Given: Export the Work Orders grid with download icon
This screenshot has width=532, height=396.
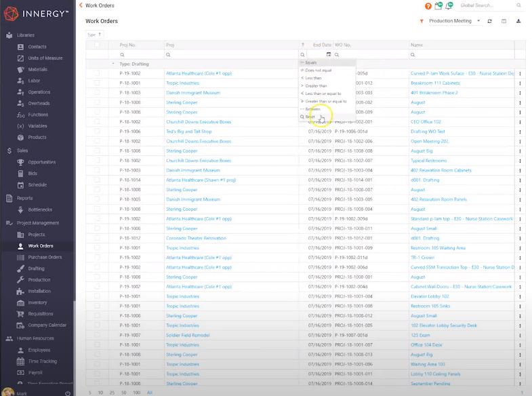Looking at the screenshot, I should 518,21.
